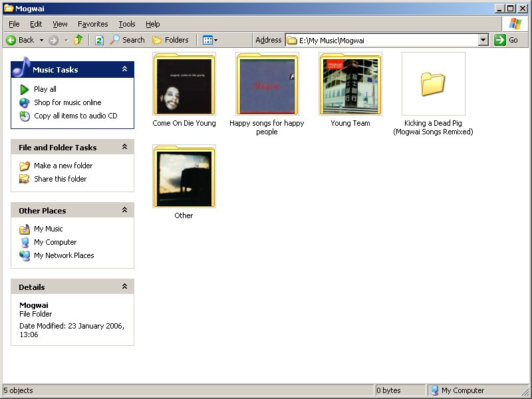
Task: Click the My Music folder icon
Action: point(25,229)
